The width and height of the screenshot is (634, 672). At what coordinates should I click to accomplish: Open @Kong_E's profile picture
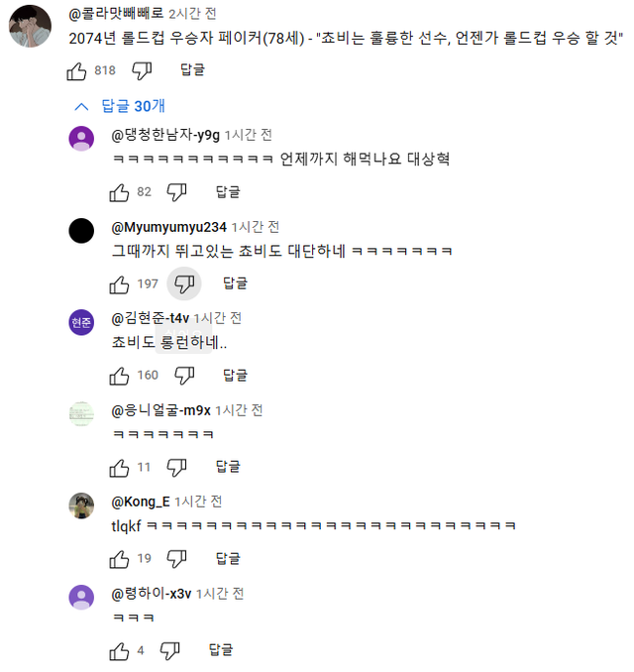point(81,505)
